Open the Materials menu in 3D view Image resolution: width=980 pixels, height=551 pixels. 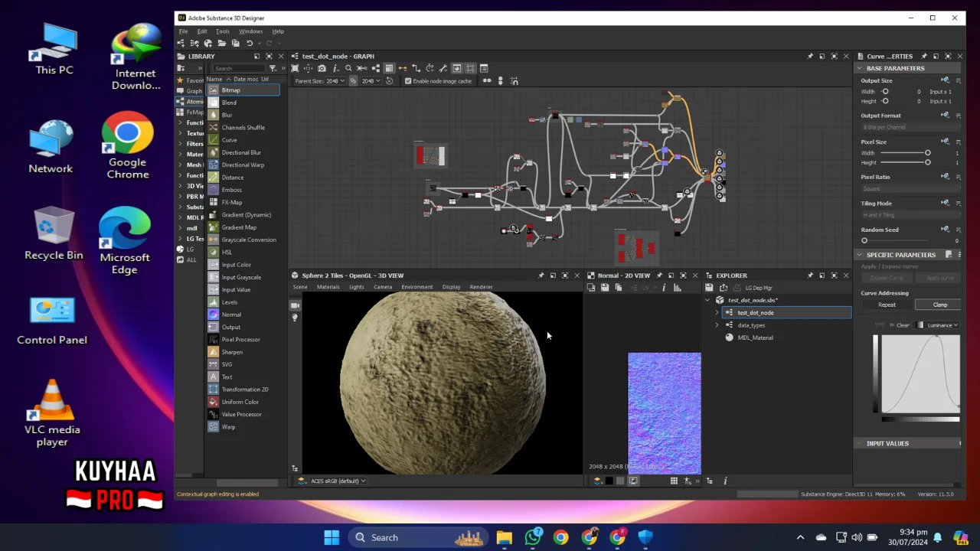(328, 287)
